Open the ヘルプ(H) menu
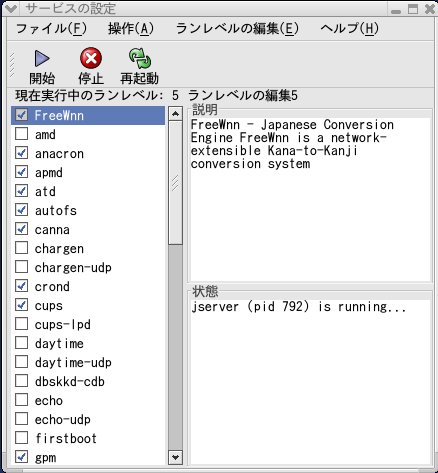 coord(350,29)
